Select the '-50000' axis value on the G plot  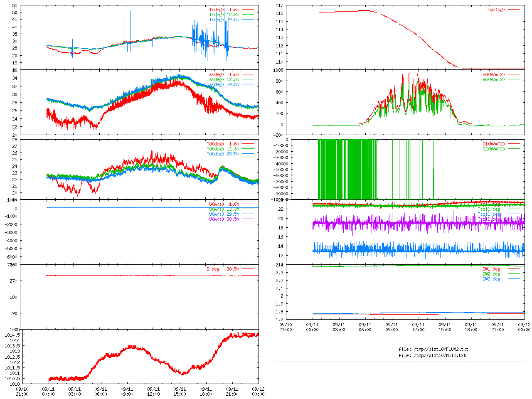click(281, 170)
